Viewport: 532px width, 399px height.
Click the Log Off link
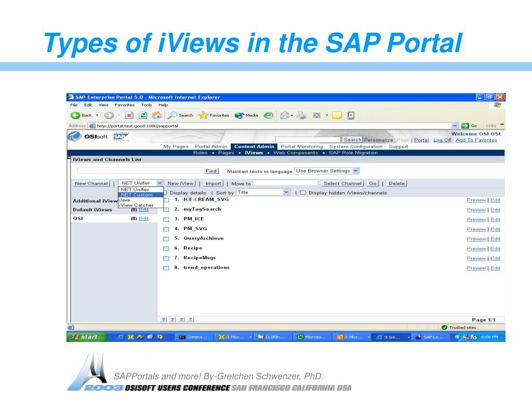(442, 140)
